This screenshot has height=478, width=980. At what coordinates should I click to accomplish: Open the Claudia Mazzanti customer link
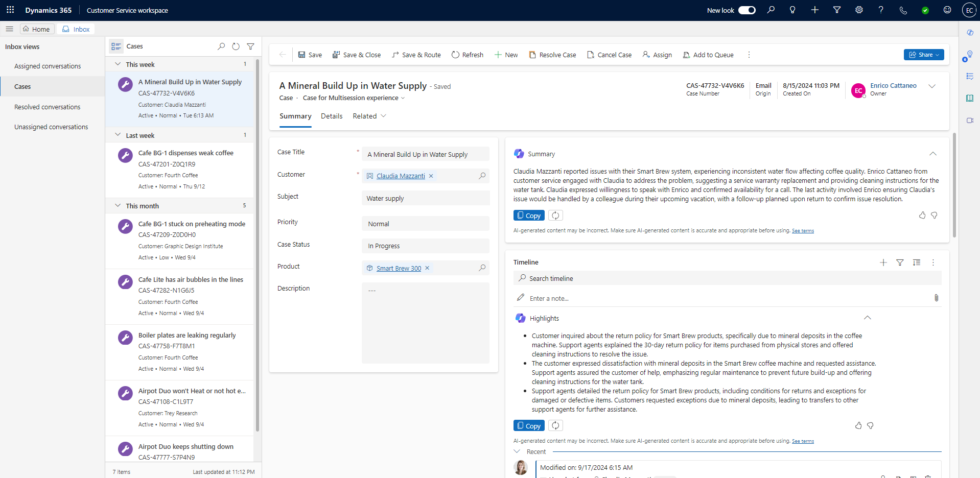(400, 176)
